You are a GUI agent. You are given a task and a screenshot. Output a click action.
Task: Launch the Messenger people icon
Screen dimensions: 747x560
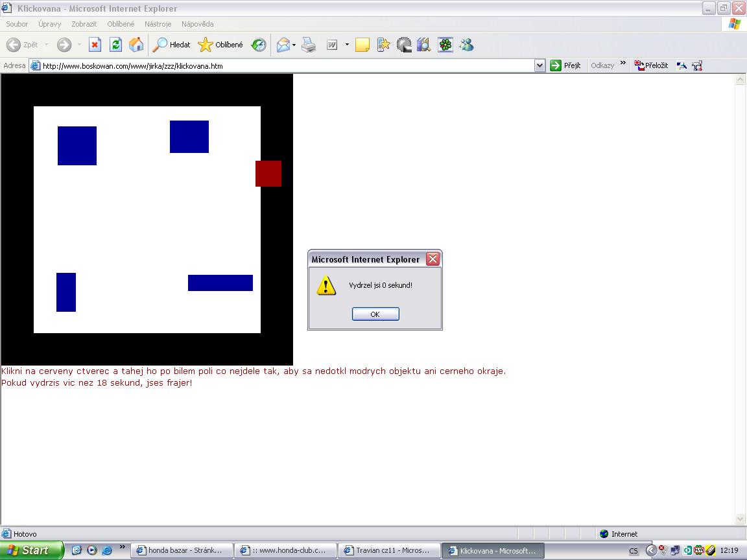466,45
